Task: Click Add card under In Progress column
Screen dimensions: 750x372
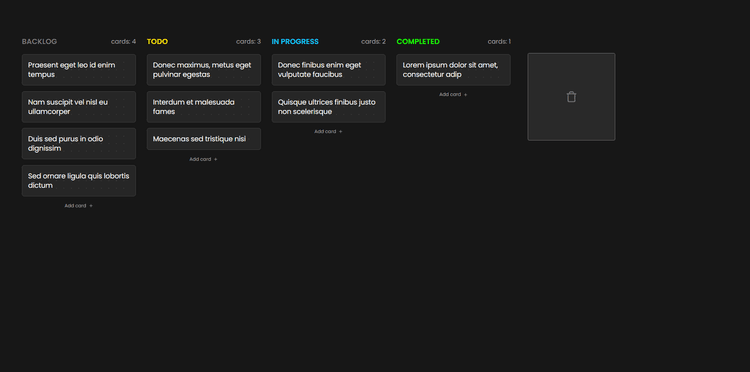Action: tap(329, 131)
